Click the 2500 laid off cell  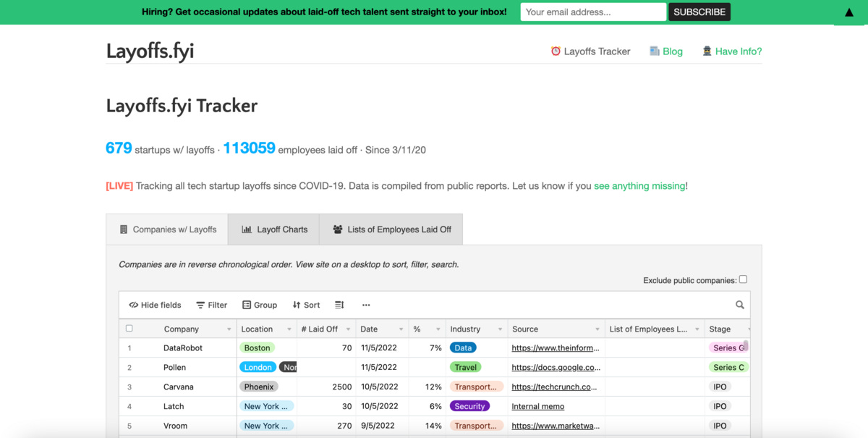(x=326, y=387)
